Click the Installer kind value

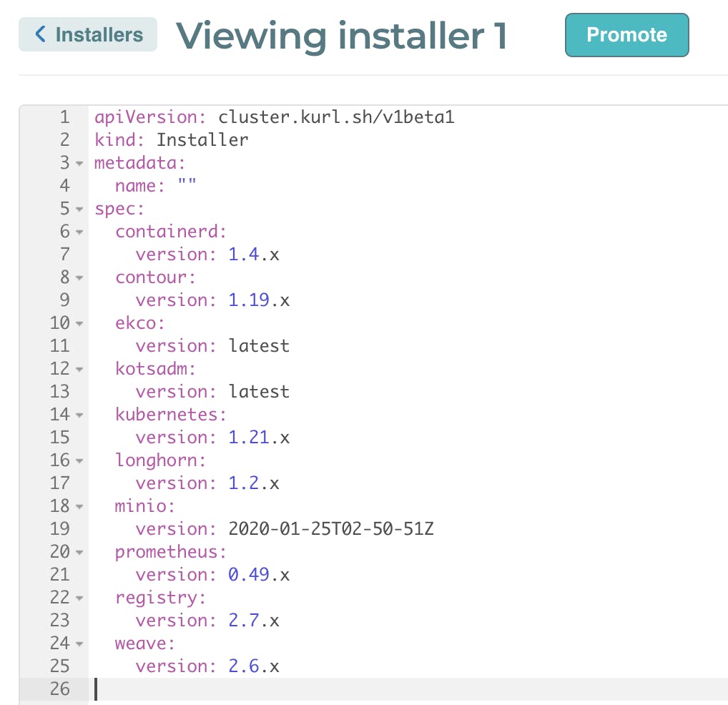202,139
